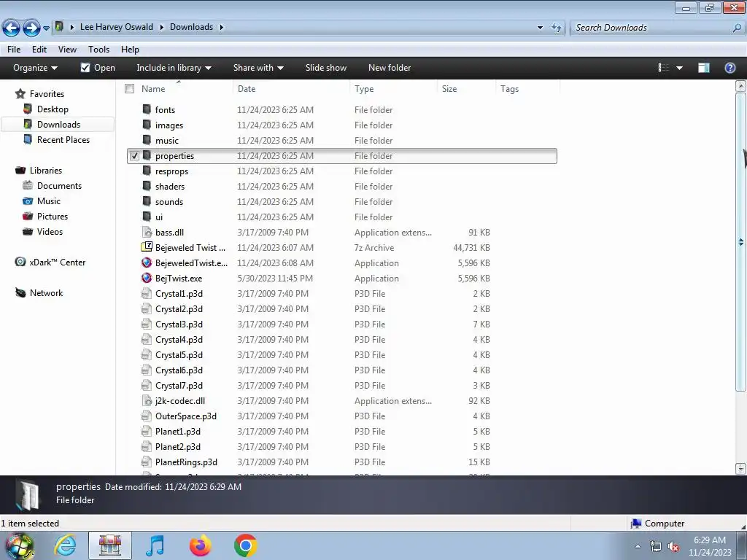Image resolution: width=747 pixels, height=560 pixels.
Task: Open the Edit menu
Action: pos(39,50)
